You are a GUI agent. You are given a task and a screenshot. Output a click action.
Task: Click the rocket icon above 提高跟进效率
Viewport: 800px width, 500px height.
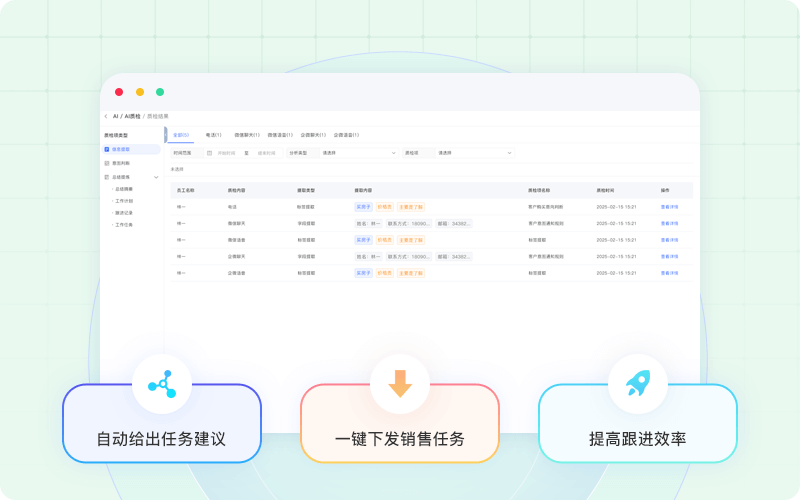pos(637,384)
